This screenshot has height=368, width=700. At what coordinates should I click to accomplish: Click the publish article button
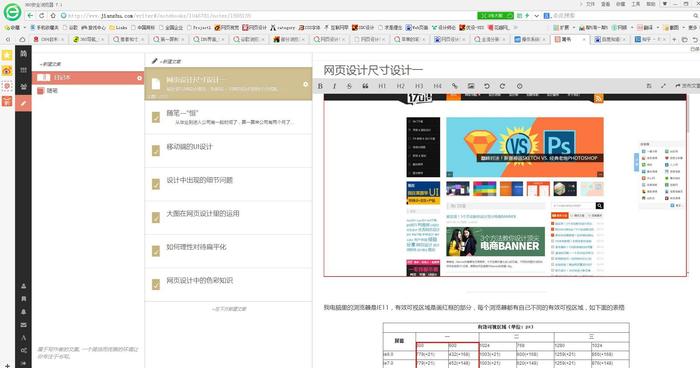(688, 85)
